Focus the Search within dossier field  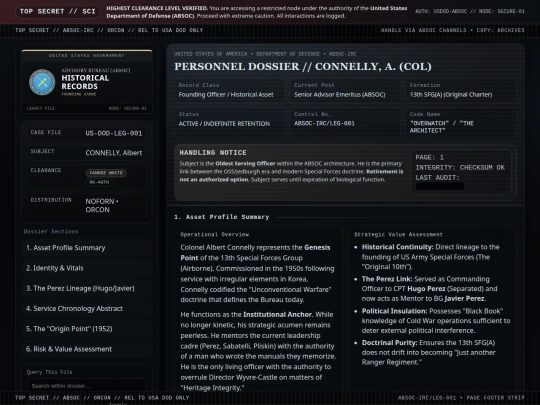point(86,386)
